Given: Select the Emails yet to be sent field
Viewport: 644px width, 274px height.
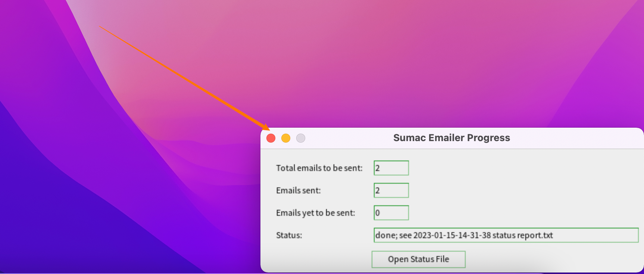Looking at the screenshot, I should 391,213.
